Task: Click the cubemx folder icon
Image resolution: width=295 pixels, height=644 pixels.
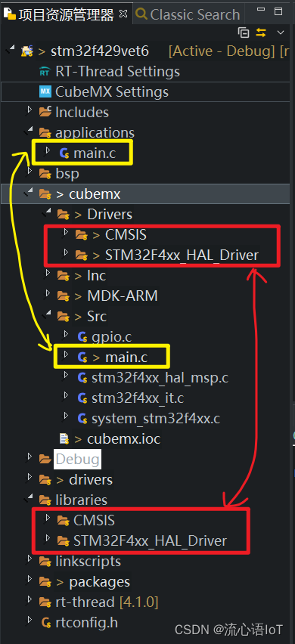Action: [45, 194]
